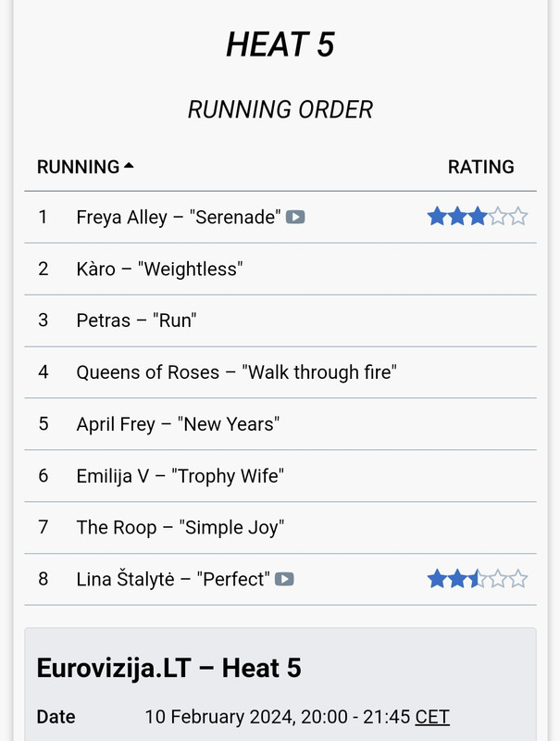This screenshot has width=560, height=741.
Task: Open Emilija V – "Trophy Wife"
Action: (x=180, y=477)
